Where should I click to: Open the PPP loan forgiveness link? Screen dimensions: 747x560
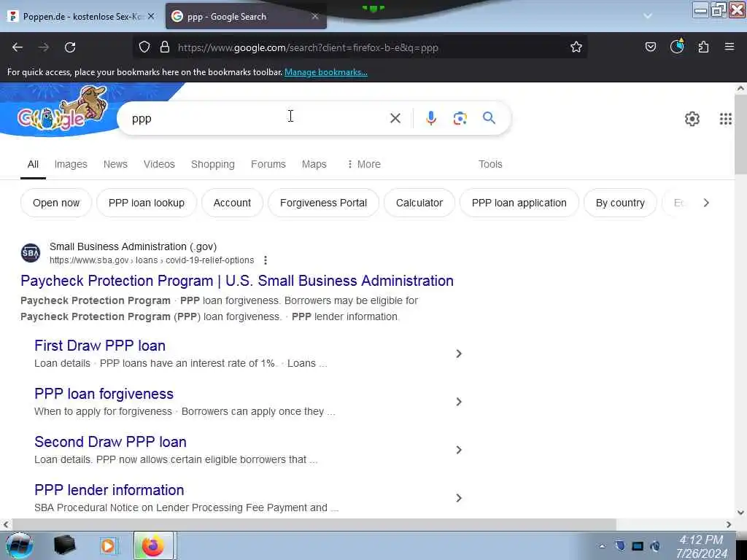(x=104, y=394)
